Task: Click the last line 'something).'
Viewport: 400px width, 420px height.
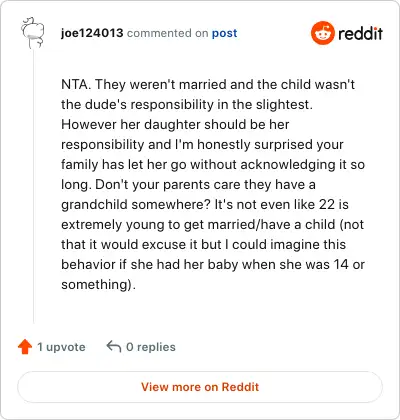Action: tap(98, 285)
